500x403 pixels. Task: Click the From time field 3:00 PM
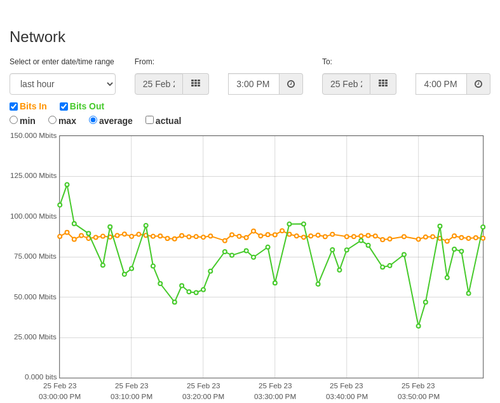[254, 84]
